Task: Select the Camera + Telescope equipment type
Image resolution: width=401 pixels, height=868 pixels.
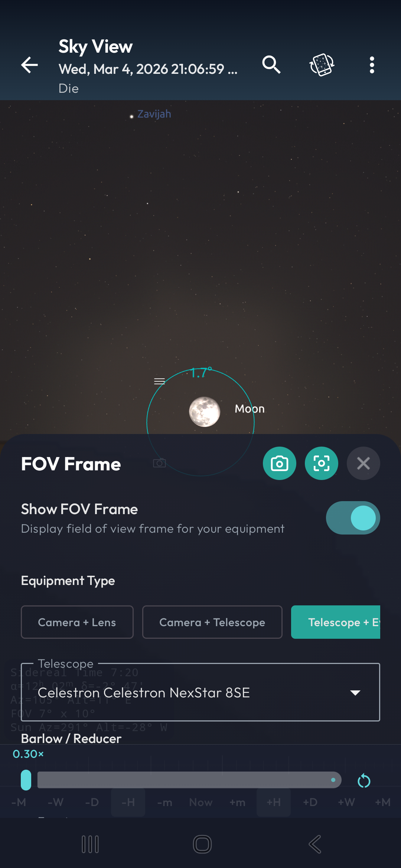Action: pyautogui.click(x=212, y=622)
